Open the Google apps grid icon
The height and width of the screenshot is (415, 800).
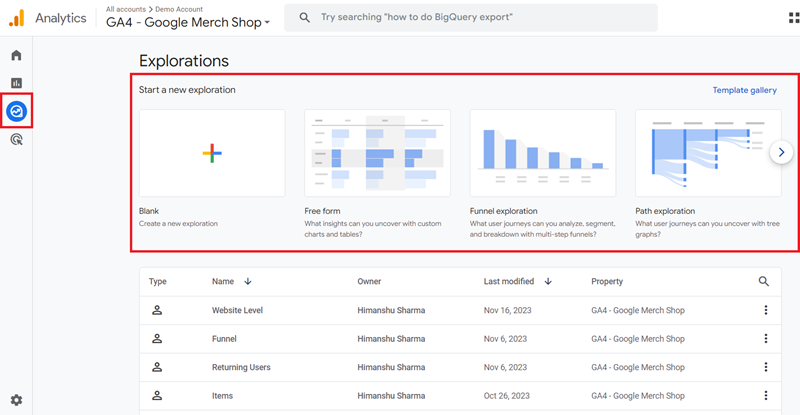point(794,18)
